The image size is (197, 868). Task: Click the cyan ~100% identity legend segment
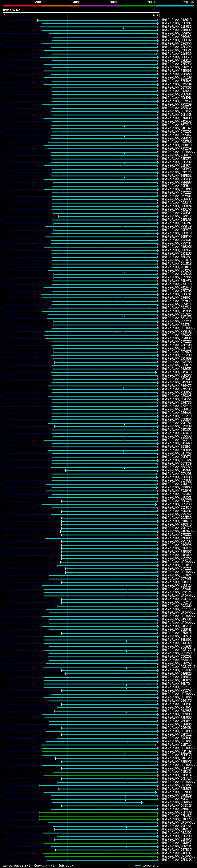click(175, 6)
